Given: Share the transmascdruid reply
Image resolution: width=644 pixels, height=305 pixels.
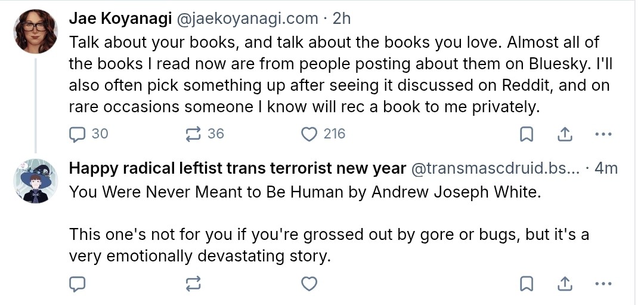Looking at the screenshot, I should click(x=565, y=284).
